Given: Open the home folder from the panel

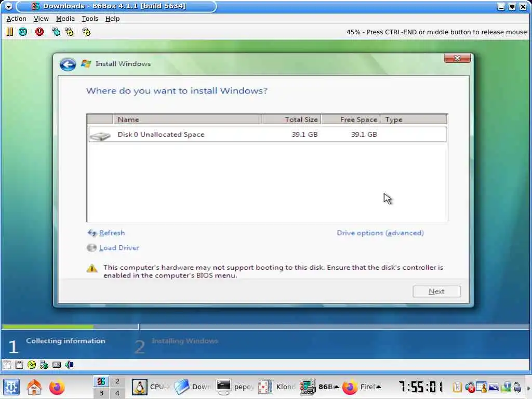Looking at the screenshot, I should pos(34,387).
